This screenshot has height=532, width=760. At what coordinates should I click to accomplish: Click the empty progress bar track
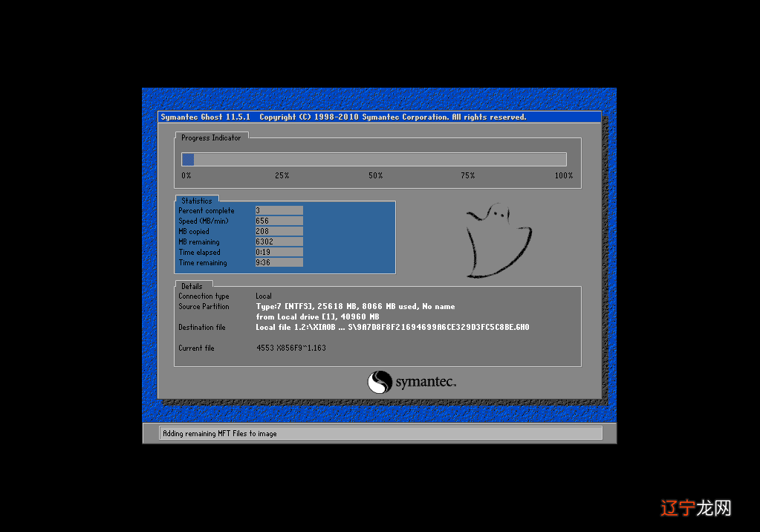pyautogui.click(x=380, y=159)
